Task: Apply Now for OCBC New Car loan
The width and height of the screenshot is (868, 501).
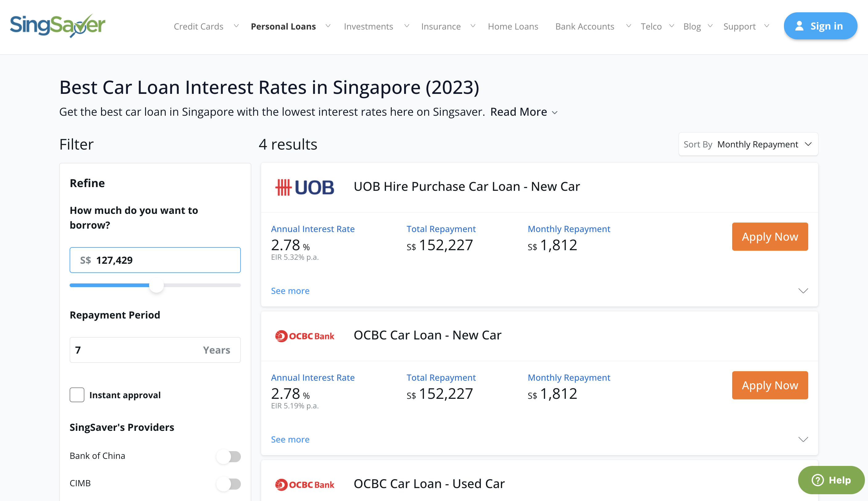Action: tap(769, 385)
